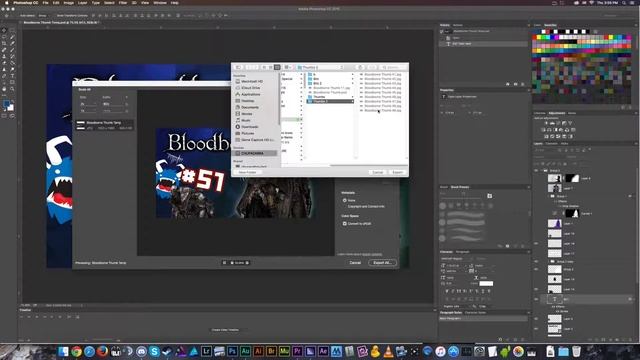Screen dimensions: 640x360
Task: Click Create Video Timeline button
Action: [x=225, y=330]
